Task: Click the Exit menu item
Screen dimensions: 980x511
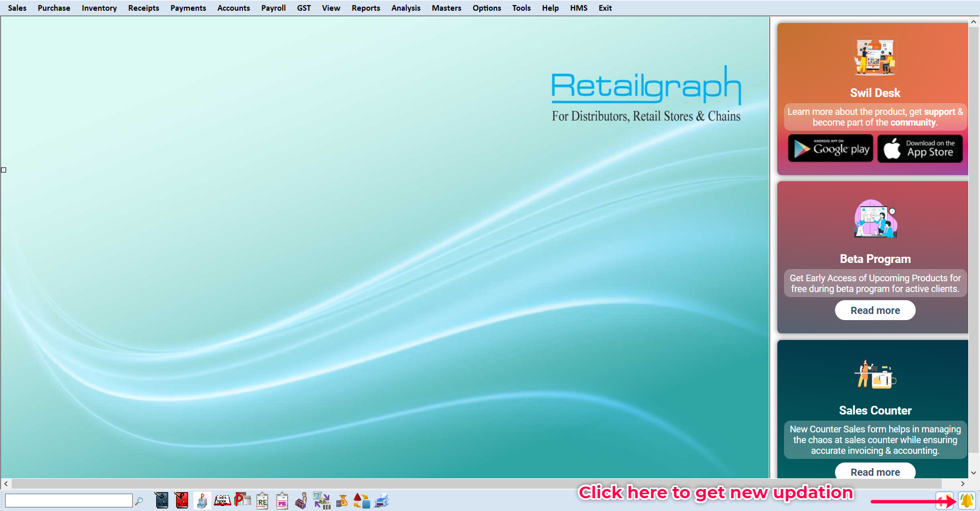Action: (x=605, y=8)
